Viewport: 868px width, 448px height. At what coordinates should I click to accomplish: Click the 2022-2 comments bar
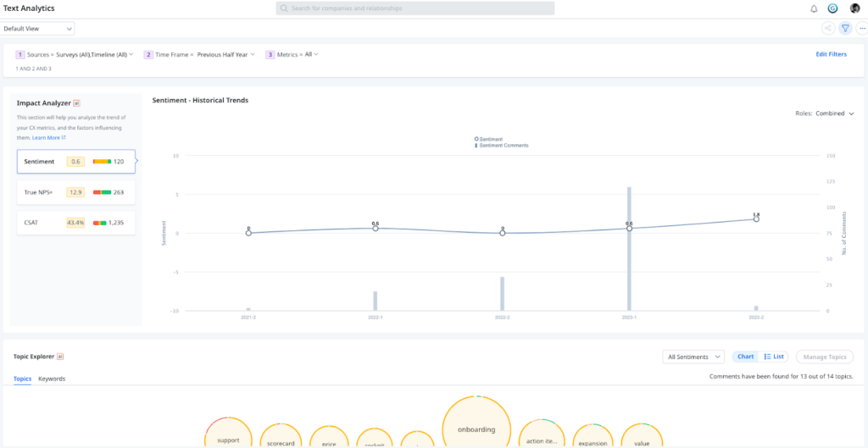pos(502,294)
